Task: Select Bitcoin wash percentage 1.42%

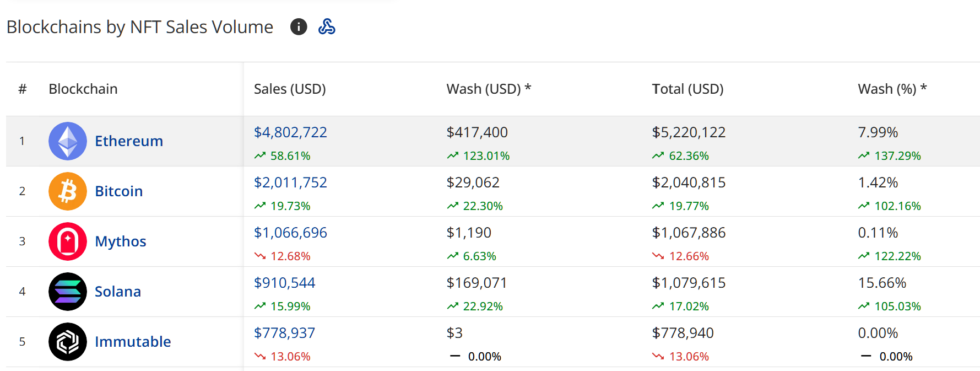Action: point(878,182)
